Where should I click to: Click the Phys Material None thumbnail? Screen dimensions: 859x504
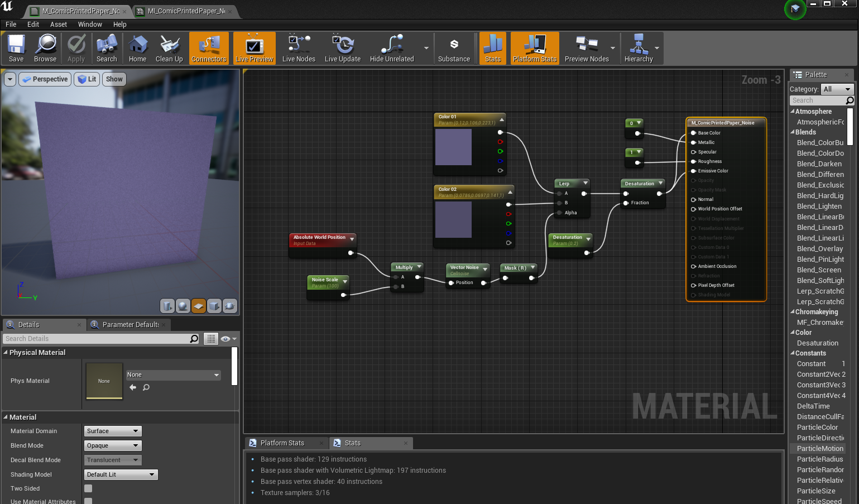(104, 381)
